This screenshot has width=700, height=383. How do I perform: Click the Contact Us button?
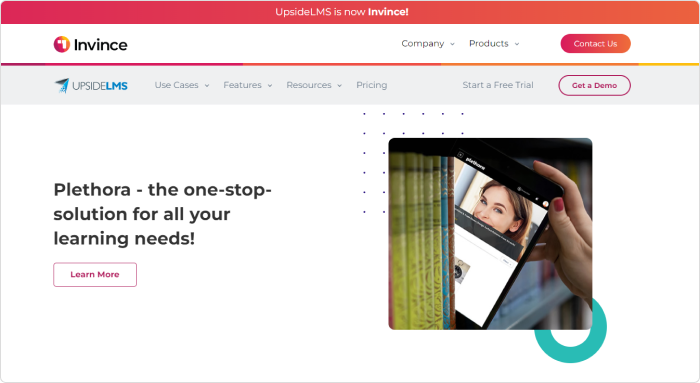596,44
